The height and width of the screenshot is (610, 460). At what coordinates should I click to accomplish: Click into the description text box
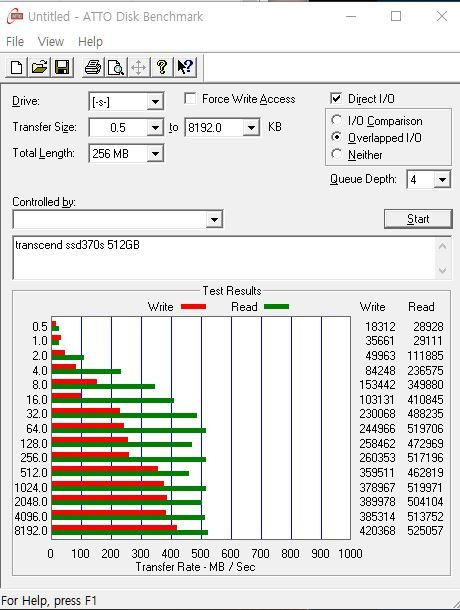pyautogui.click(x=224, y=258)
